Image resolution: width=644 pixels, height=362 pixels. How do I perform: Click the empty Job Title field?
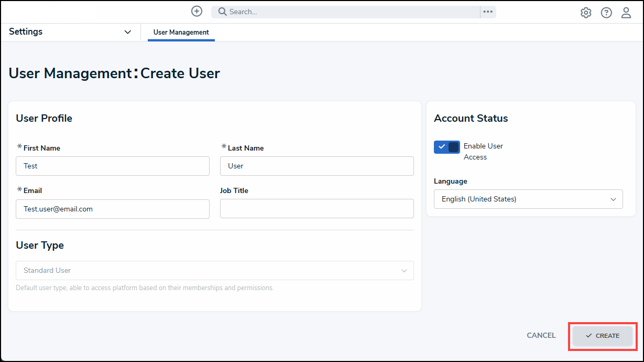coord(317,209)
